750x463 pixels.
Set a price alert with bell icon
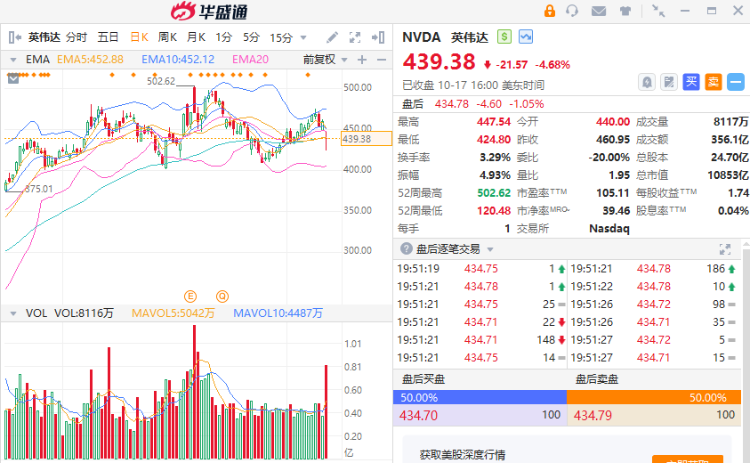[647, 82]
